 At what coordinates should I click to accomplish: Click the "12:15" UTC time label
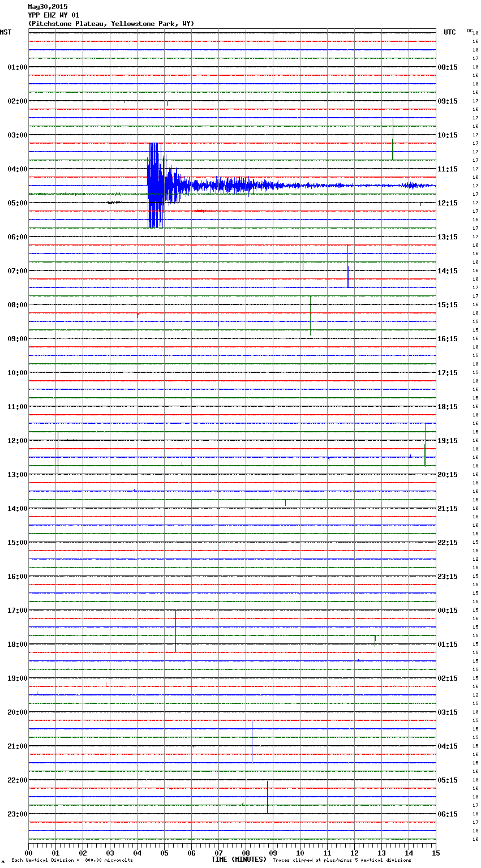click(448, 203)
